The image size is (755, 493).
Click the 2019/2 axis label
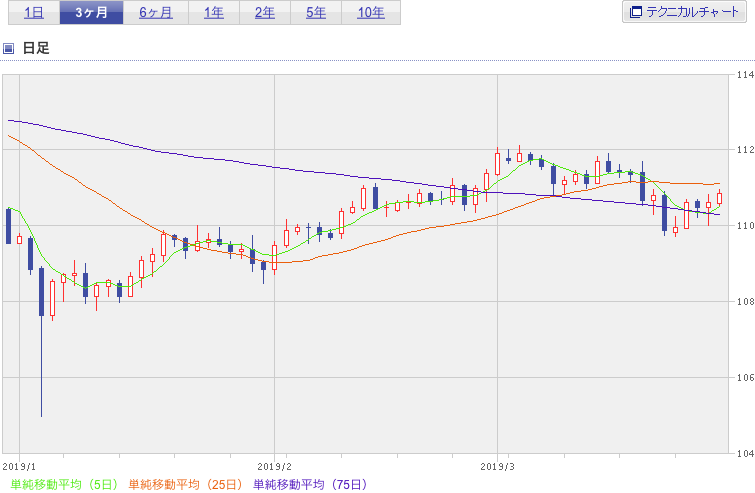[274, 467]
